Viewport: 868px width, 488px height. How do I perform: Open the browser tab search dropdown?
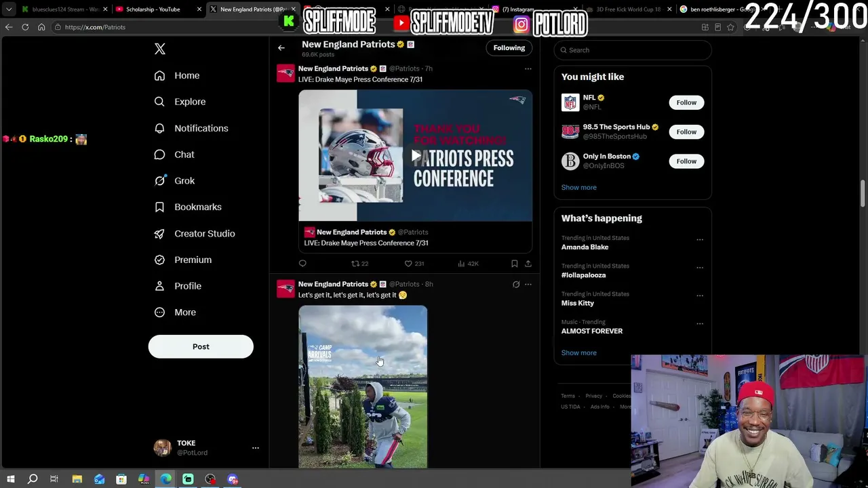pyautogui.click(x=9, y=9)
